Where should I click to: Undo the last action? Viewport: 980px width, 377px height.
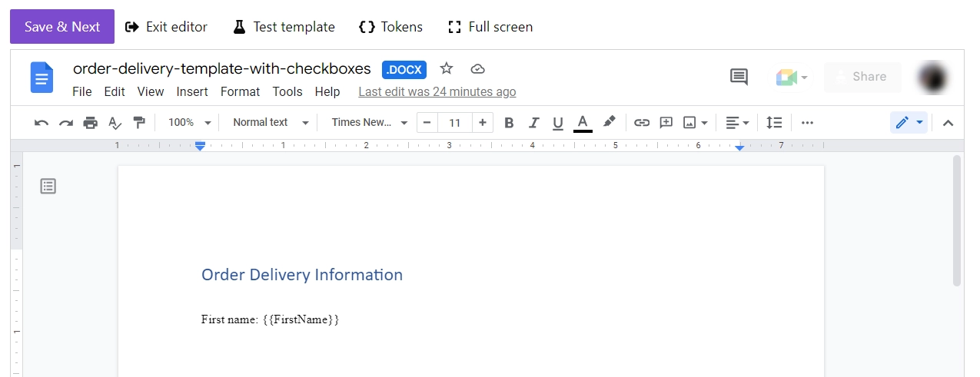point(42,123)
